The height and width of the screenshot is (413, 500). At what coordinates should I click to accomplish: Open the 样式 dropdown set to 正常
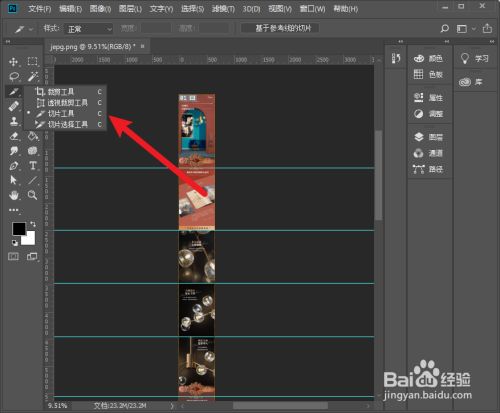click(89, 29)
